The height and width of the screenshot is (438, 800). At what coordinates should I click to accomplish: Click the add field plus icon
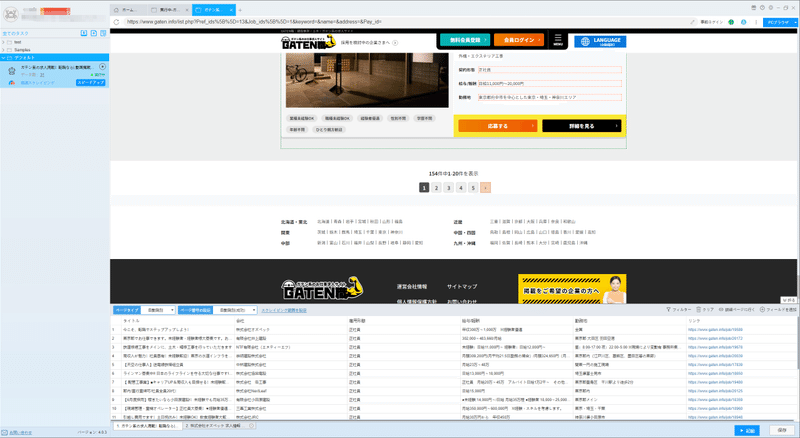[x=762, y=310]
